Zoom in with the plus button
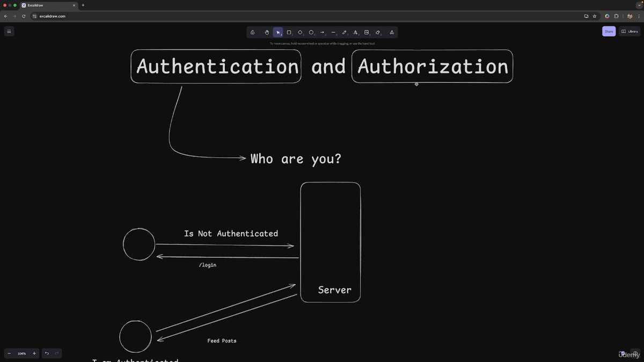The height and width of the screenshot is (362, 644). [x=34, y=353]
